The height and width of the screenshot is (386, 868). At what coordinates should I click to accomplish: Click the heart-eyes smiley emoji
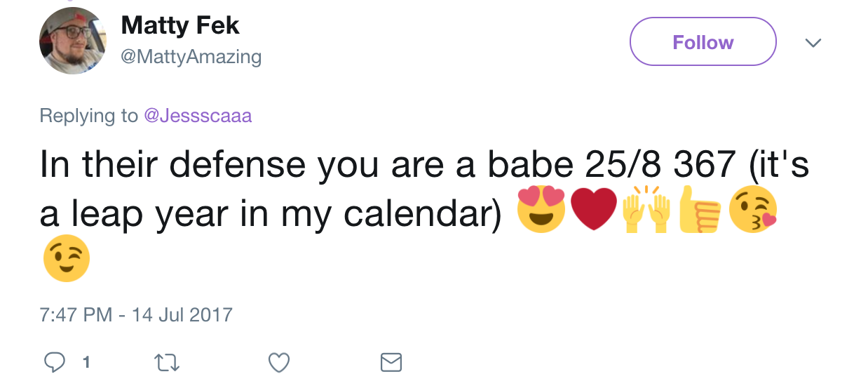(541, 210)
